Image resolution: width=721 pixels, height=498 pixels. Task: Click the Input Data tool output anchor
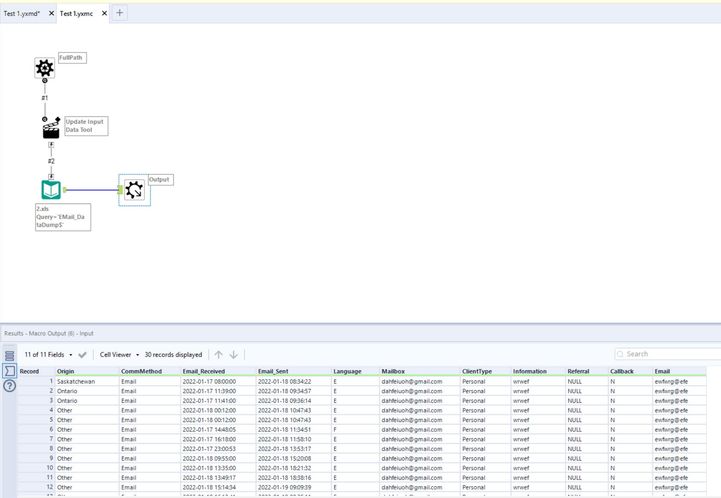[65, 189]
